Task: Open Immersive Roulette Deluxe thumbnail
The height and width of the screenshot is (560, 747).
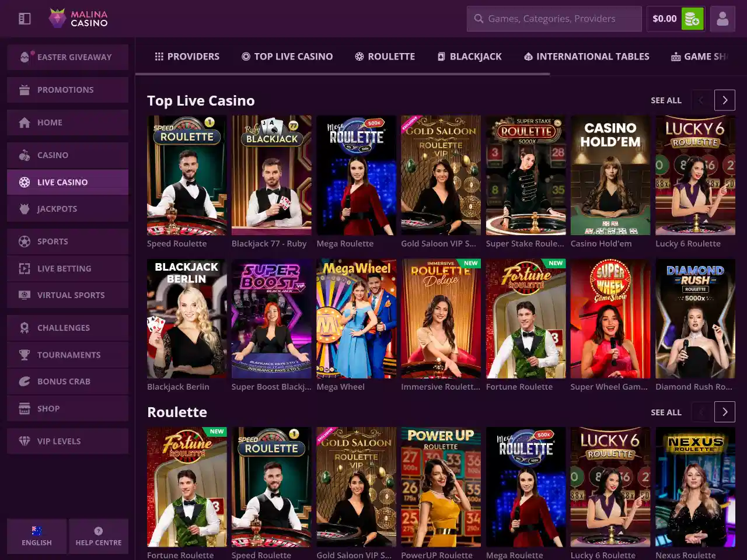Action: coord(441,318)
